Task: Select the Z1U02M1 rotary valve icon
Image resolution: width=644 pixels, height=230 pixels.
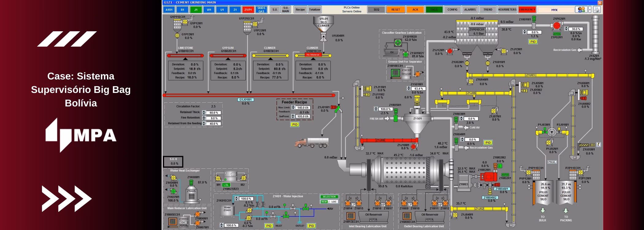Action: tap(467, 63)
